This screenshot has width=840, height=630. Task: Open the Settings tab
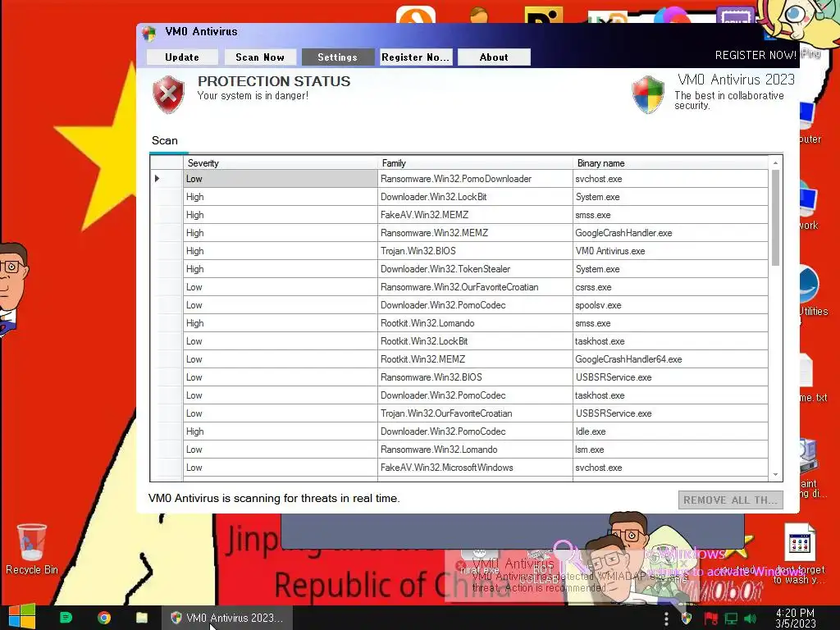337,57
